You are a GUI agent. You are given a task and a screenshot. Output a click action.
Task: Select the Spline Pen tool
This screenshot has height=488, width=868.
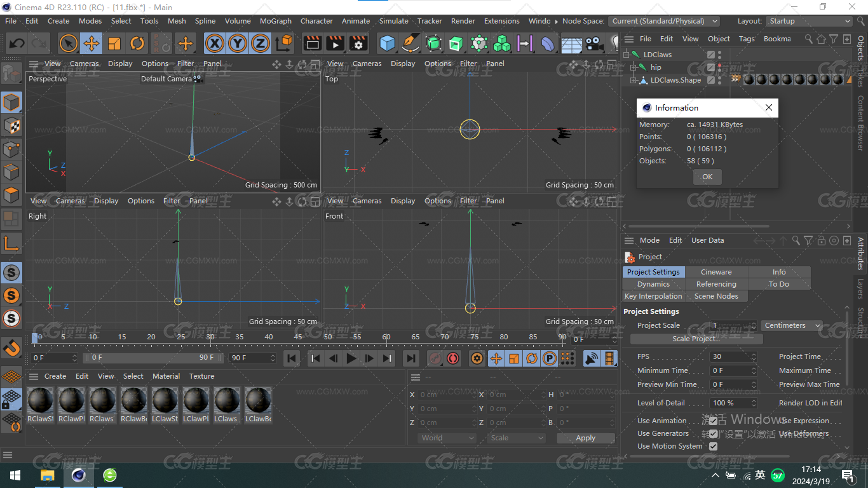click(411, 43)
